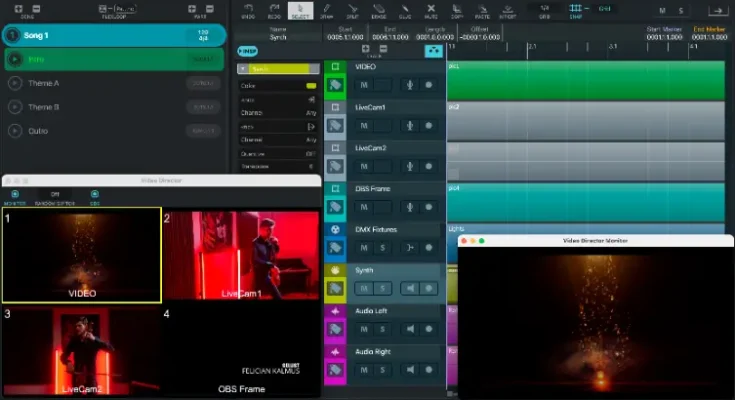Mute the LiveCam1 track
This screenshot has height=400, width=735.
click(x=364, y=125)
